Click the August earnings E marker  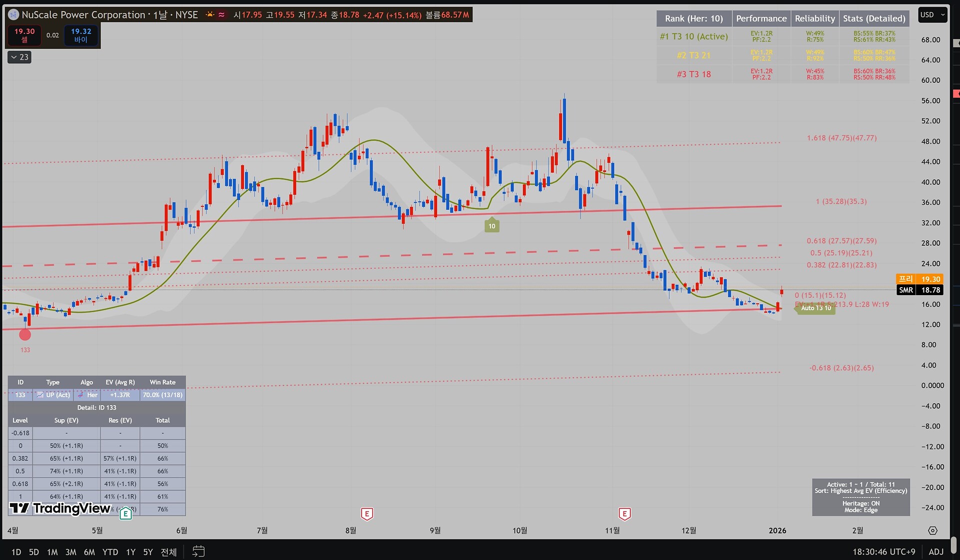(367, 514)
